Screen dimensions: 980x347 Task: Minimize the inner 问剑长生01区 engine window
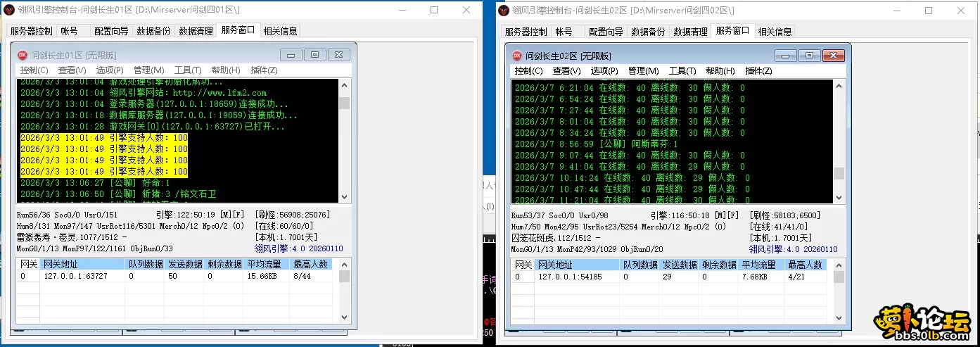[x=292, y=54]
